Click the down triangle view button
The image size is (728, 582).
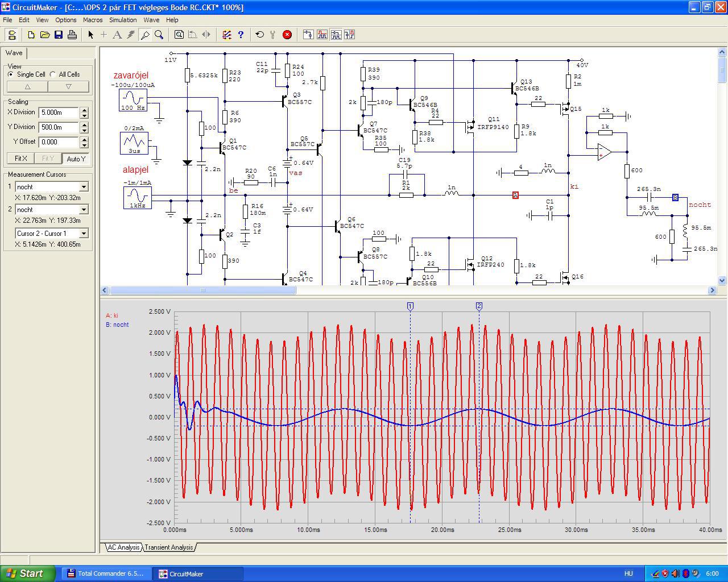[x=69, y=87]
